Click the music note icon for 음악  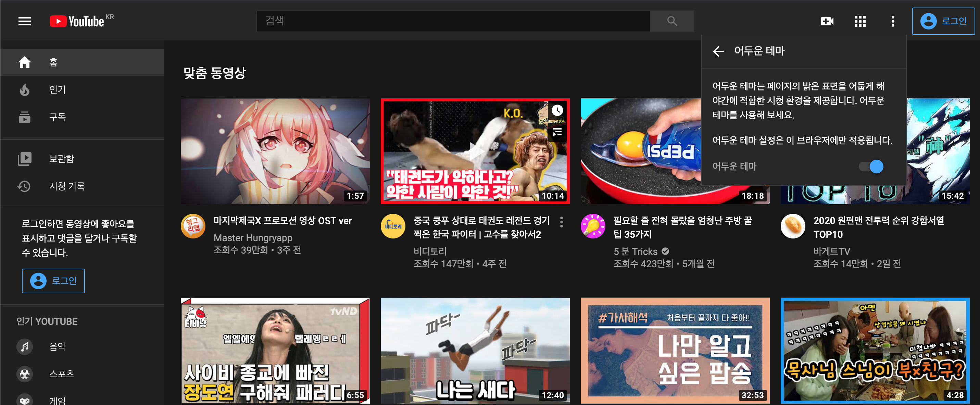(x=25, y=347)
